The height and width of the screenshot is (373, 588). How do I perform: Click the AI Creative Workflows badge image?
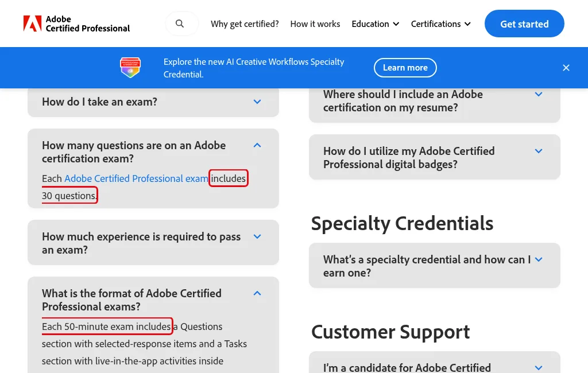[x=130, y=68]
